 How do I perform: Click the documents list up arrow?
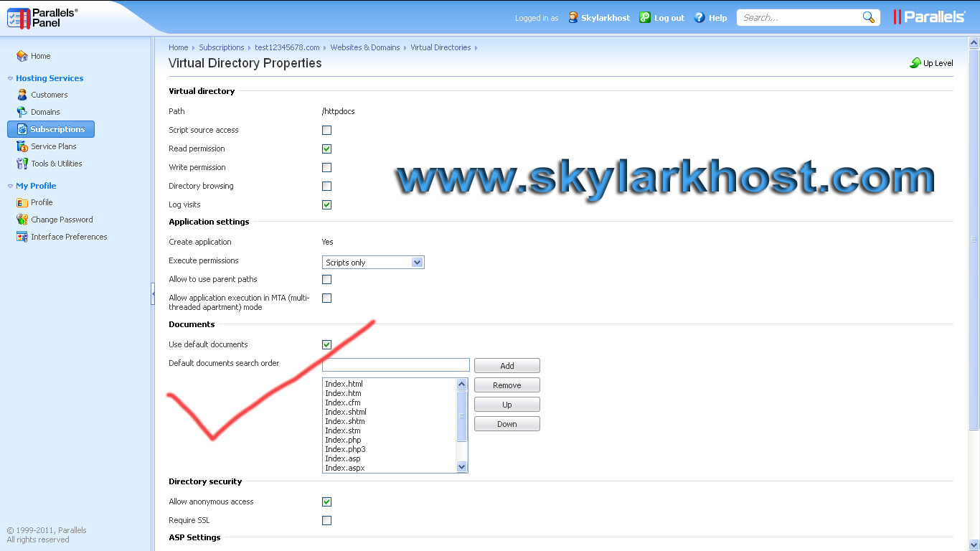tap(462, 385)
